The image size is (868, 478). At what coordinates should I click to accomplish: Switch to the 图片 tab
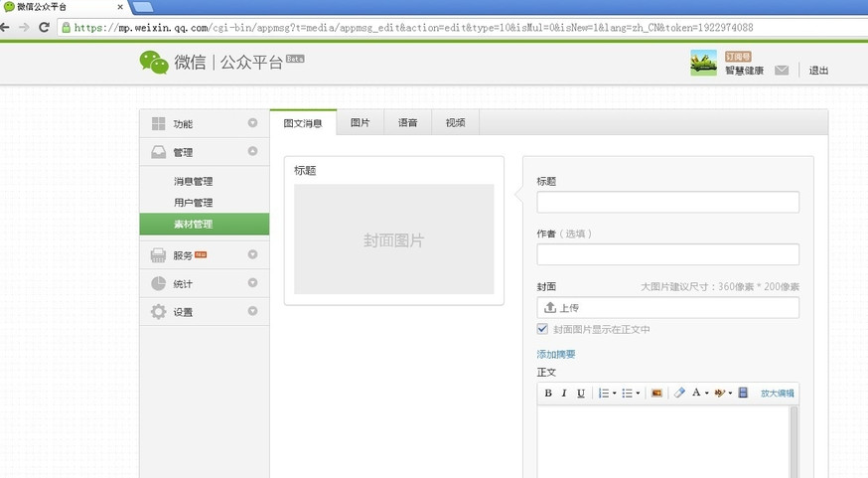click(360, 123)
